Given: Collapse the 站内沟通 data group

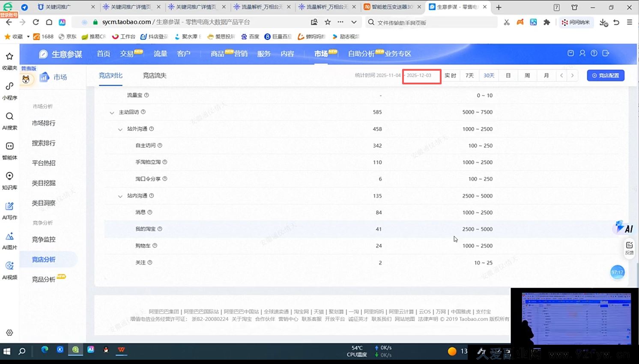Looking at the screenshot, I should 120,196.
